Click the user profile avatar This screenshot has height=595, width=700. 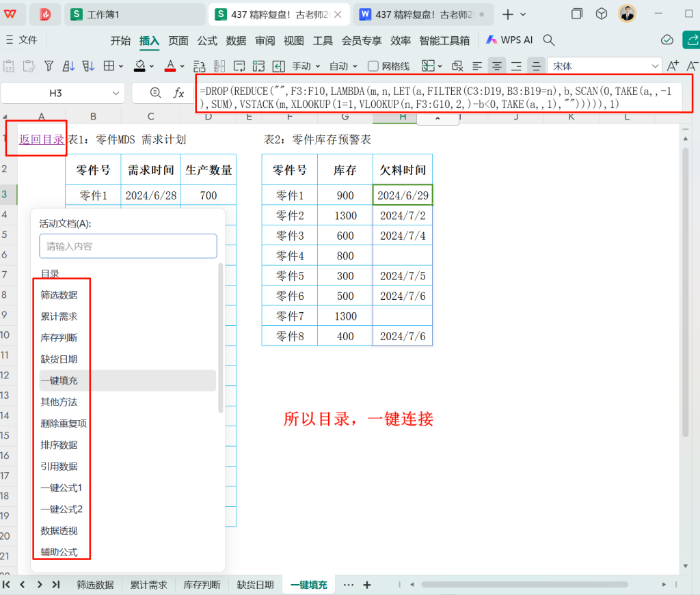coord(627,14)
